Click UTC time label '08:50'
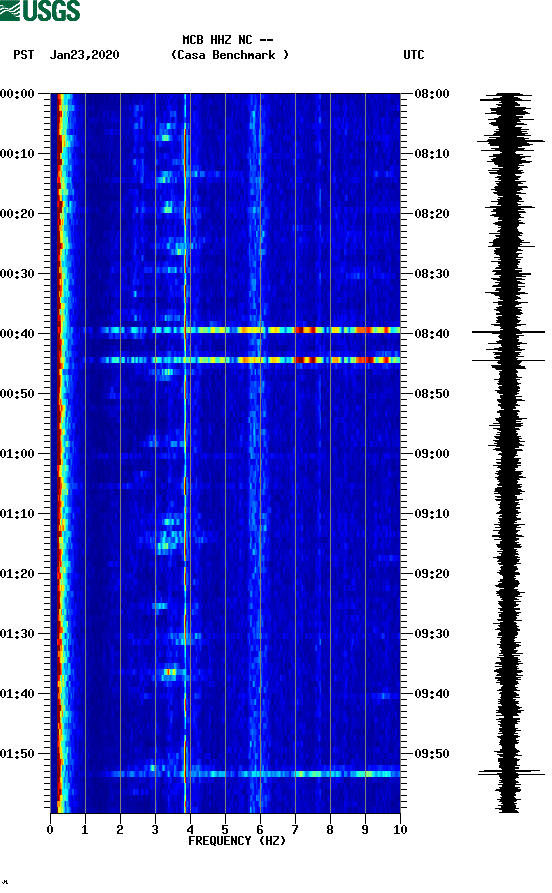This screenshot has height=893, width=552. (432, 394)
